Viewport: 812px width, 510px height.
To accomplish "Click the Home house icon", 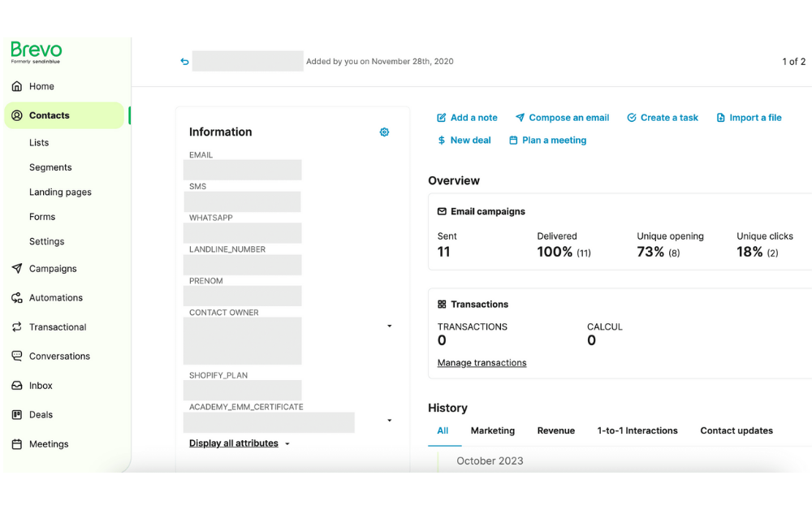I will [17, 86].
